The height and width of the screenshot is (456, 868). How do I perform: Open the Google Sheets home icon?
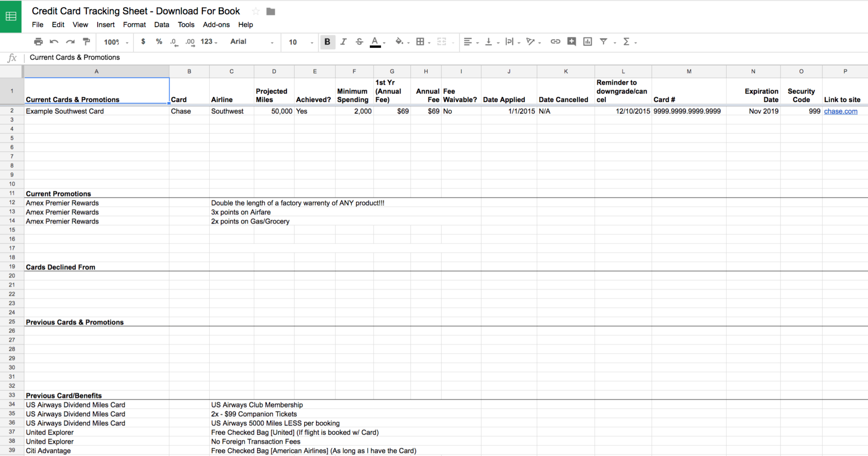coord(11,16)
